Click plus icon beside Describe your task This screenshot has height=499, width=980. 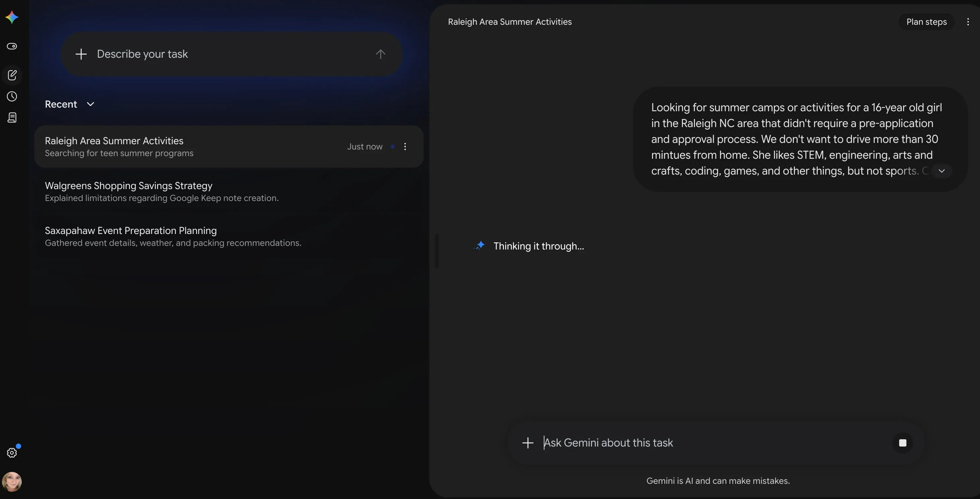81,54
